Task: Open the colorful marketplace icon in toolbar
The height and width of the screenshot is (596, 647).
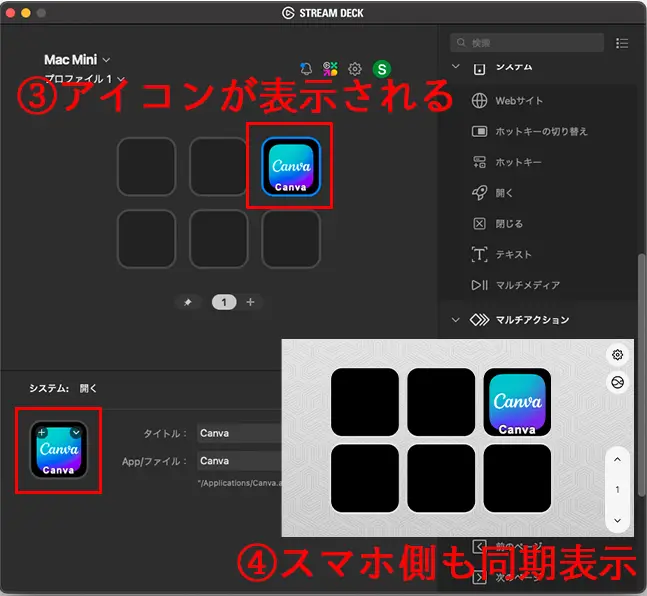Action: coord(330,69)
